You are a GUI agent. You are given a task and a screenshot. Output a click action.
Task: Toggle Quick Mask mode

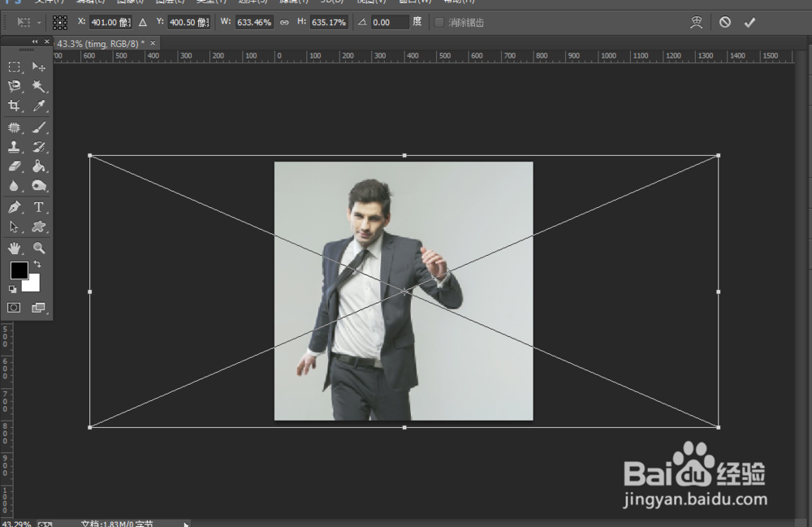[14, 308]
